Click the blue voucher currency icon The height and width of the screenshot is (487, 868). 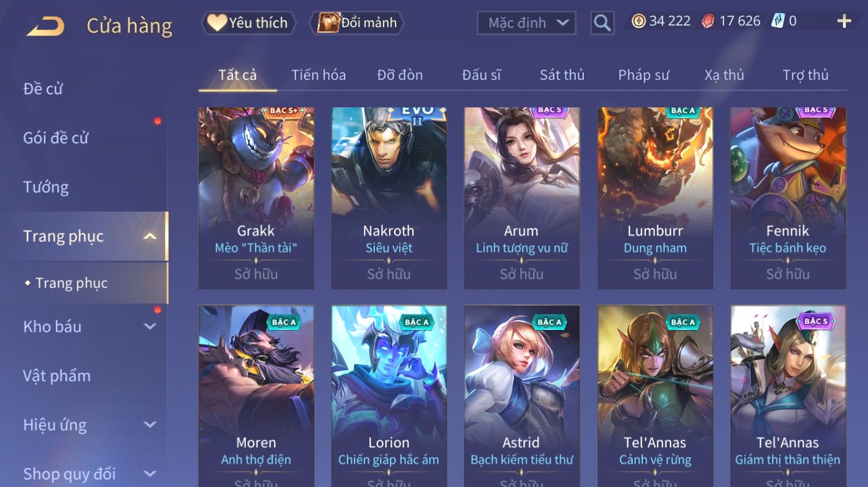pos(778,21)
